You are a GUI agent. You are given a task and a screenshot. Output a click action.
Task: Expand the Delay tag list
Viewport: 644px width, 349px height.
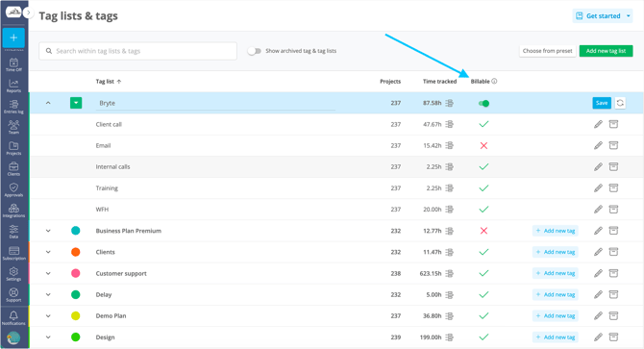tap(48, 294)
